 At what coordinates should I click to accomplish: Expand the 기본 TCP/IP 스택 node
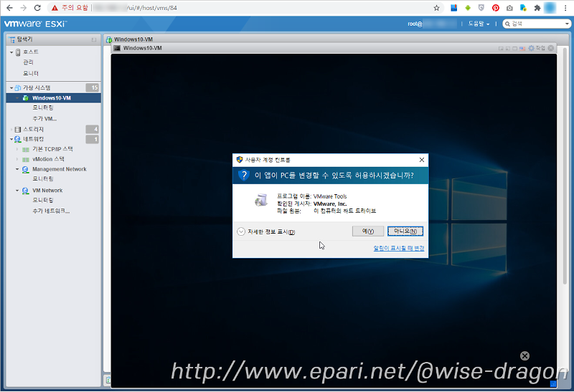tap(17, 149)
